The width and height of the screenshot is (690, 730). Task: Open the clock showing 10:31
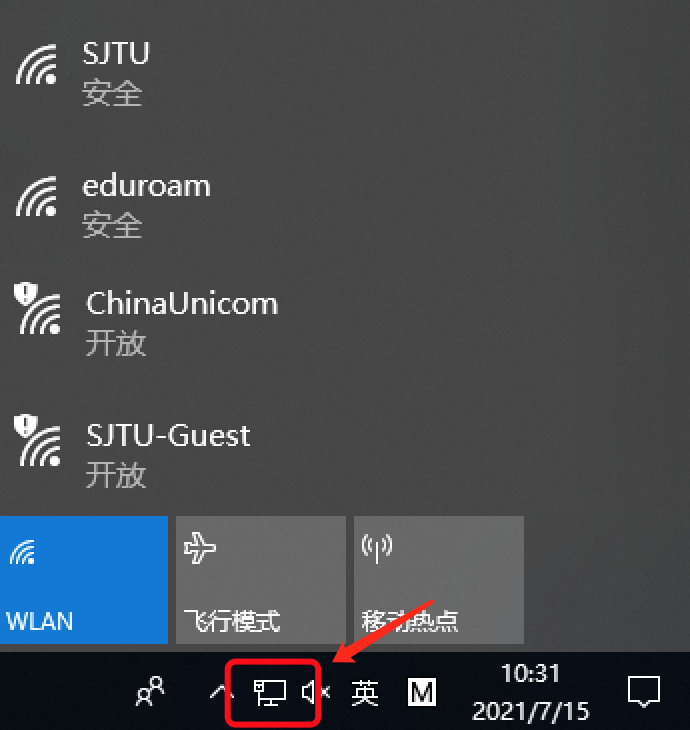pyautogui.click(x=530, y=673)
